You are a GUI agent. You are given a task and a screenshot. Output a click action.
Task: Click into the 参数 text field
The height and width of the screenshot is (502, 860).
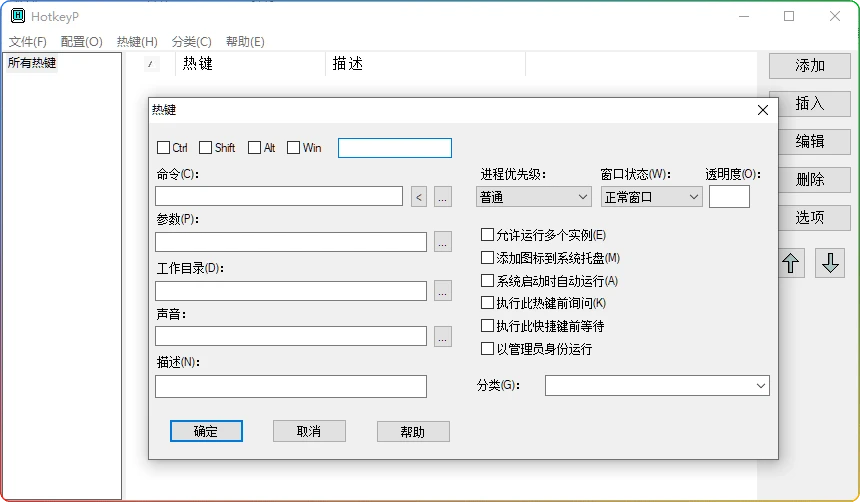pos(291,242)
